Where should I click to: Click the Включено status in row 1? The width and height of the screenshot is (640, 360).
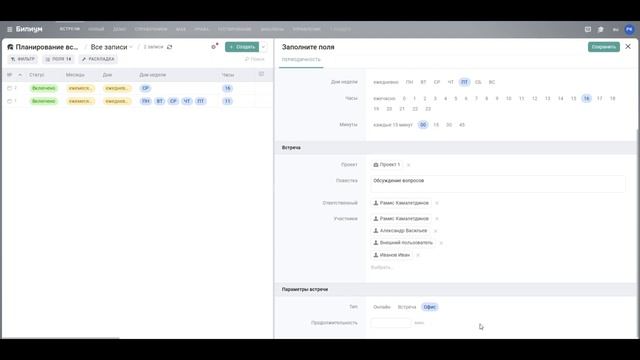click(44, 101)
